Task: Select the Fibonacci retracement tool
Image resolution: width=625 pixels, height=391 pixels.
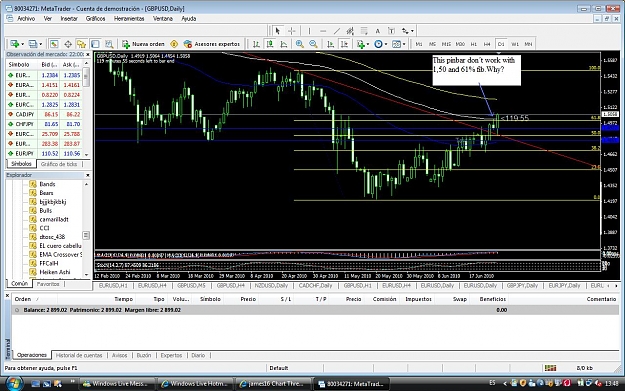Action: pyautogui.click(x=364, y=31)
